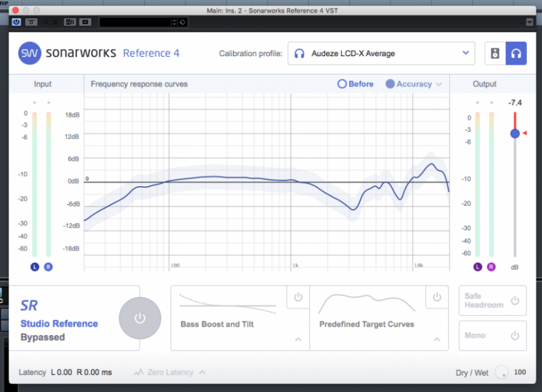The height and width of the screenshot is (392, 542).
Task: Click headphone icon beside Audeze LCD-X Average
Action: [299, 54]
